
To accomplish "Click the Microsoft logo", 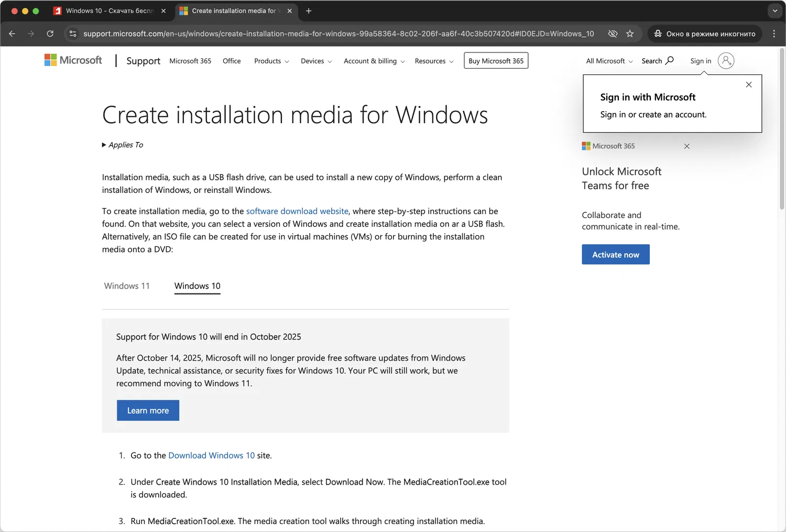I will 73,60.
